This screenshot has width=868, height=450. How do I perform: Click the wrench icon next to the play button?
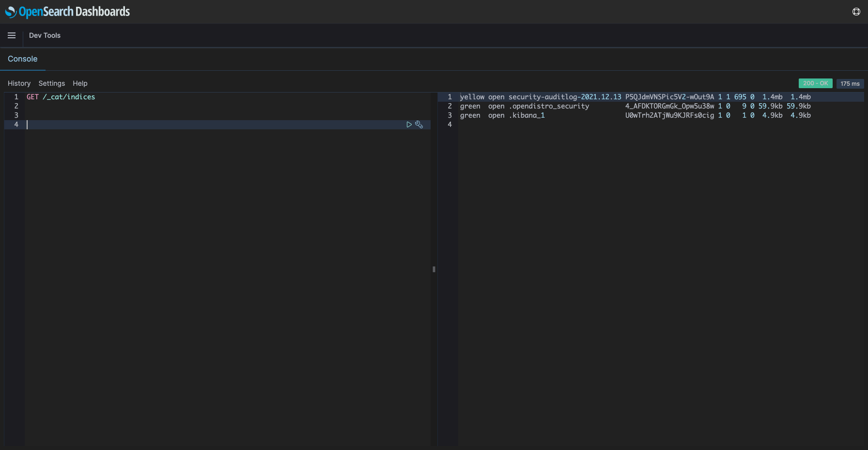(419, 124)
